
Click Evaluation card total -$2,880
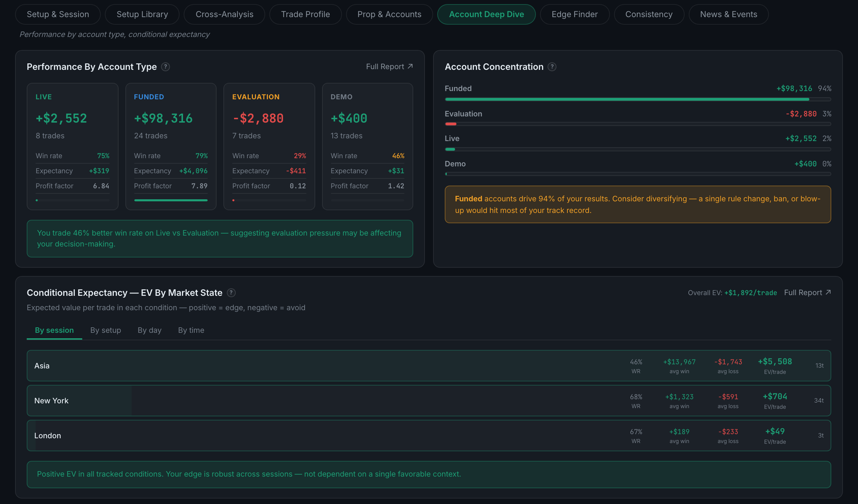click(258, 118)
